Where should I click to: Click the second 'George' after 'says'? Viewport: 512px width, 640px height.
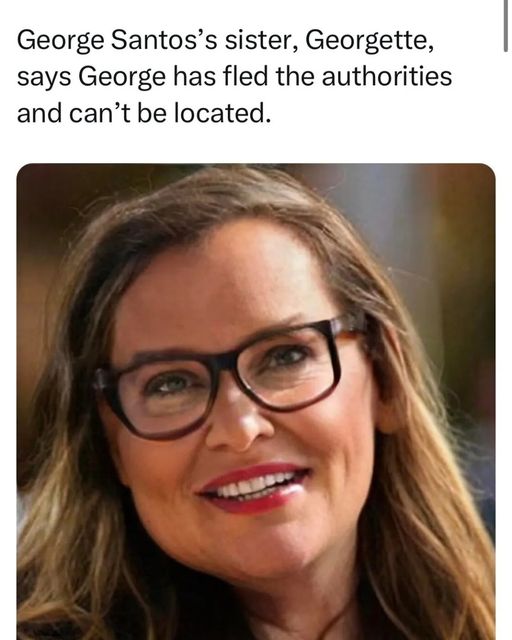point(122,78)
